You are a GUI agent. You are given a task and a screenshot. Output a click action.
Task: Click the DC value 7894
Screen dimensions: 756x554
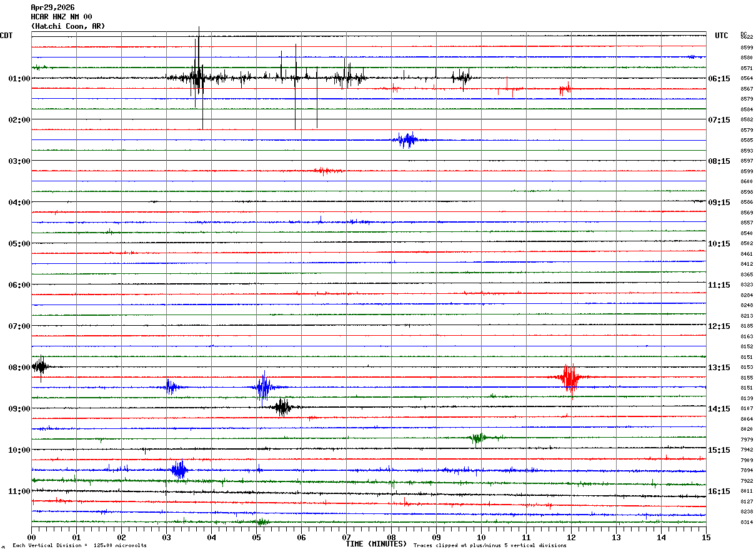point(747,471)
